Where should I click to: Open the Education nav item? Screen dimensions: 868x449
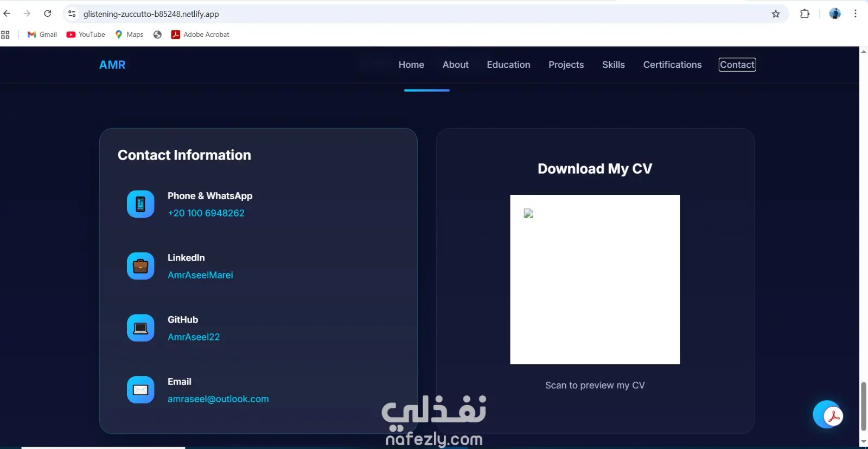[508, 65]
